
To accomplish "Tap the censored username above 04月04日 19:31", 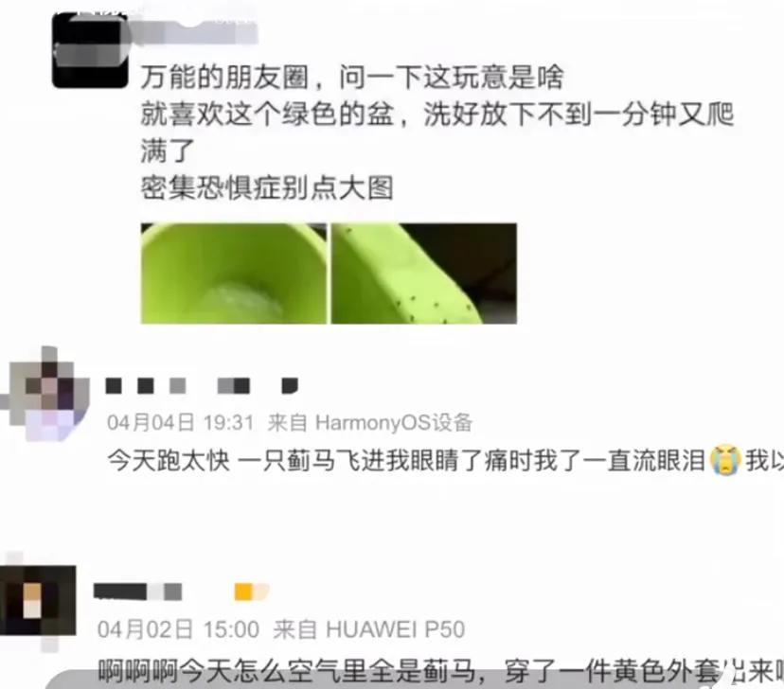I will point(202,386).
